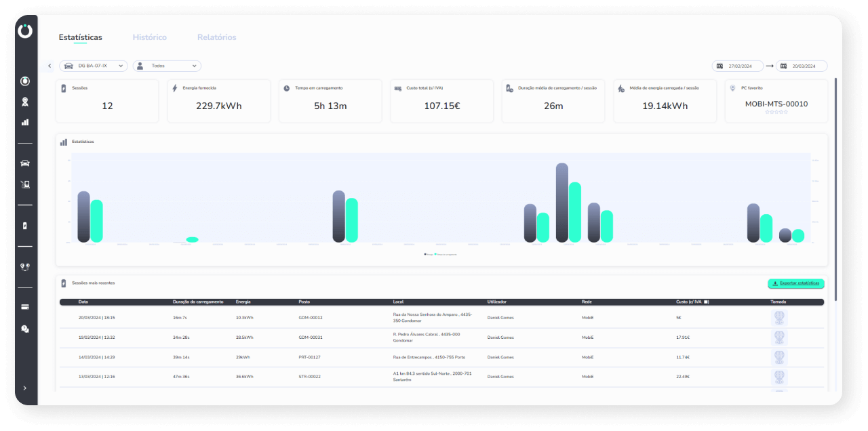Toggle the Custo c/ IVA checkbox
Screen dimensions: 868x431
pyautogui.click(x=706, y=302)
